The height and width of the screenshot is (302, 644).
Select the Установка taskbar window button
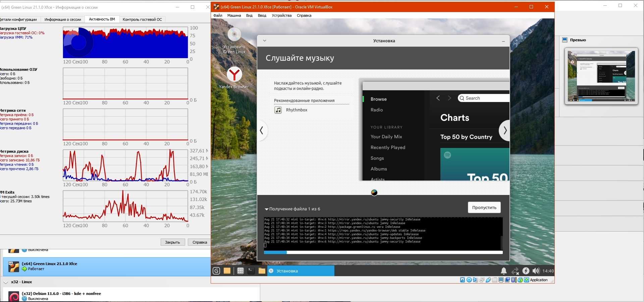click(301, 271)
